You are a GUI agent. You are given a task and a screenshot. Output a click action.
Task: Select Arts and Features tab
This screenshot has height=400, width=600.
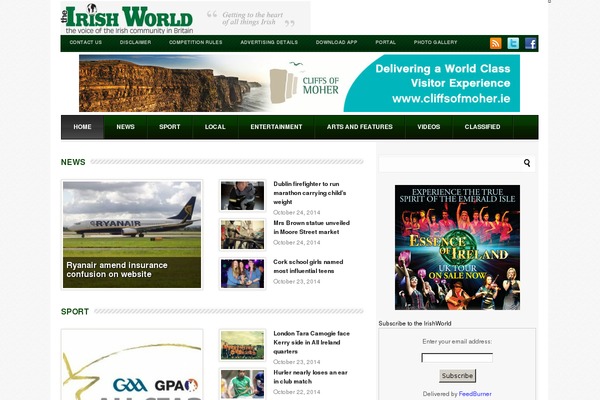360,127
